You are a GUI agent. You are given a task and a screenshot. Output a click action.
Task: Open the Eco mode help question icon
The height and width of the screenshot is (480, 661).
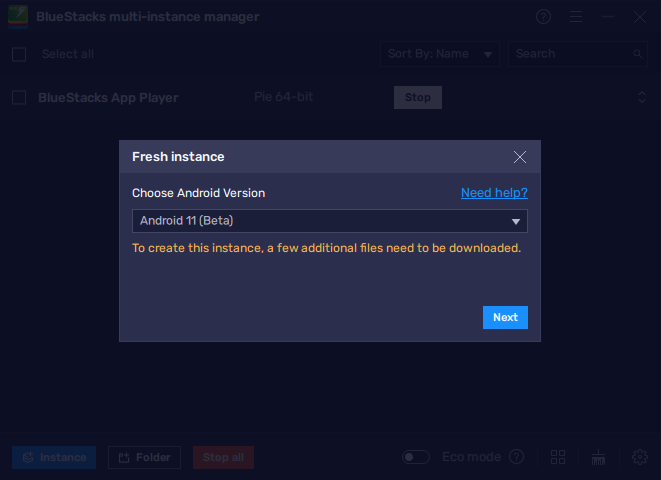click(516, 456)
